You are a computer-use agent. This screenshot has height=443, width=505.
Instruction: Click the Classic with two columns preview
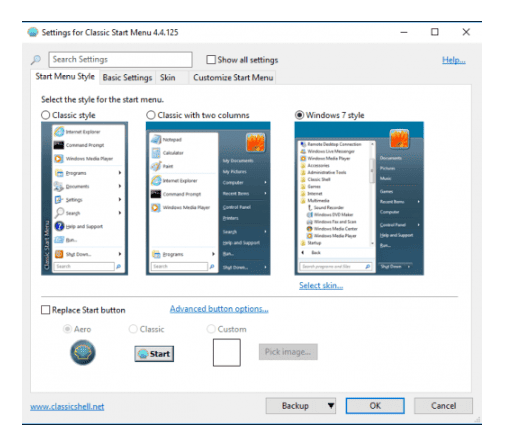pos(208,198)
